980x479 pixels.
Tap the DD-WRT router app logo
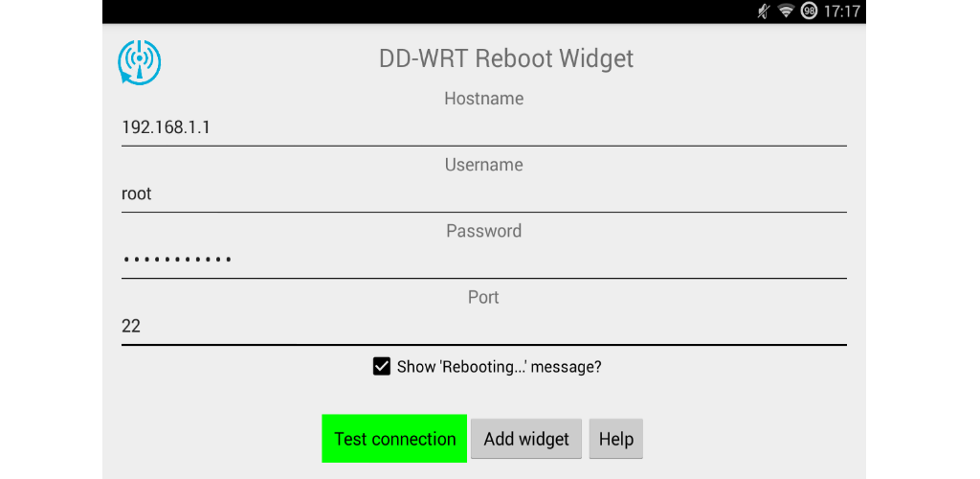pos(140,62)
